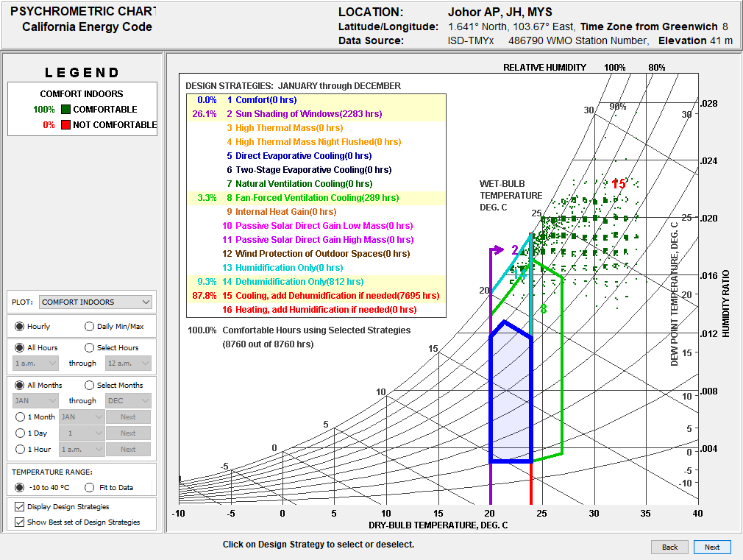Click the Back button
This screenshot has height=560, width=743.
(x=669, y=547)
